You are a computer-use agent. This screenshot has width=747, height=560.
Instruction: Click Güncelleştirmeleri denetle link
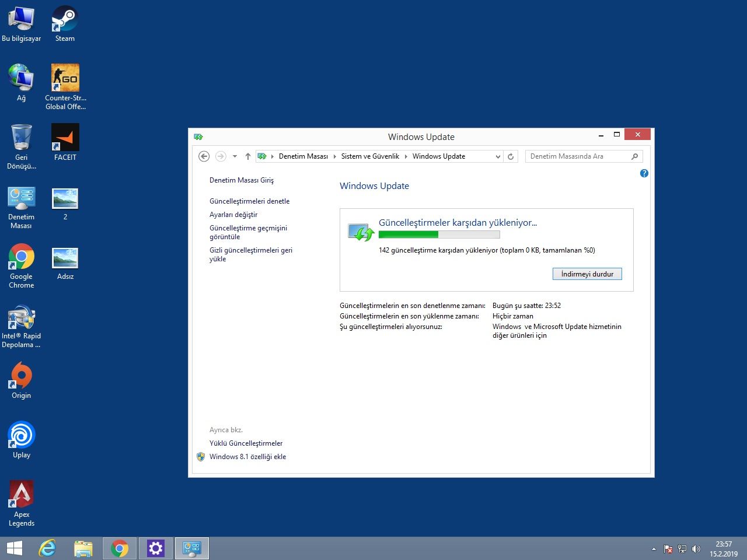[x=249, y=201]
